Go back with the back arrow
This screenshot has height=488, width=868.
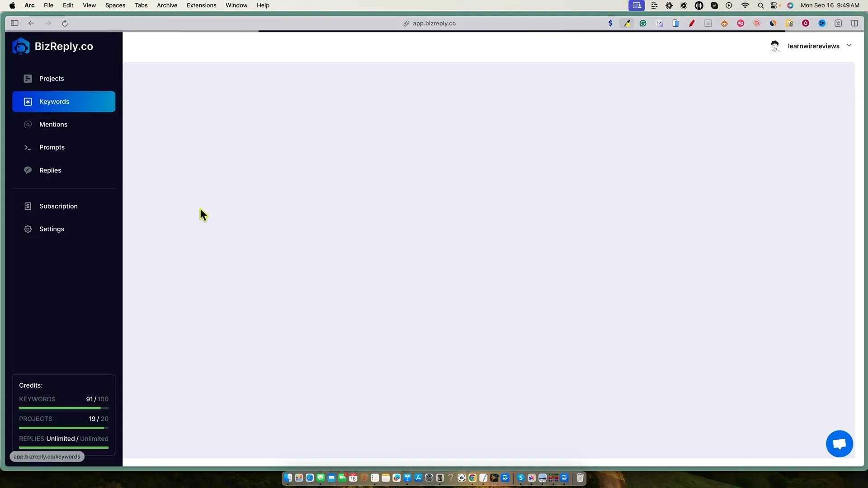point(31,23)
